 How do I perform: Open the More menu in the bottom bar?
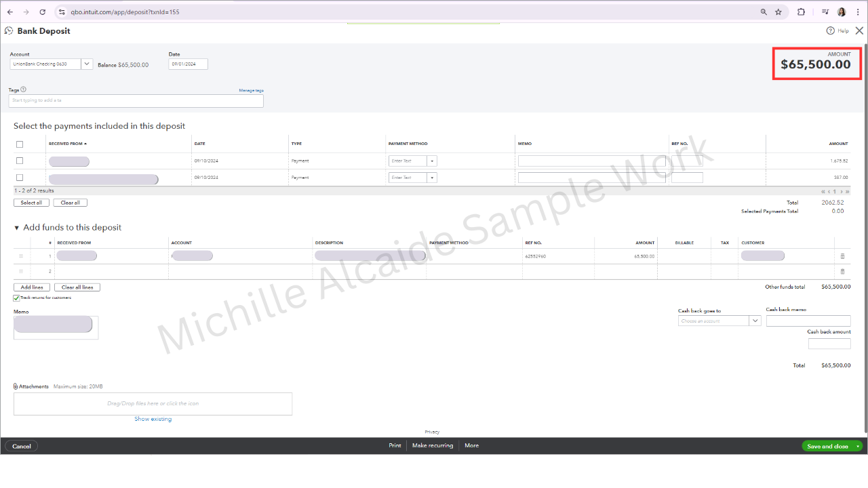point(472,446)
